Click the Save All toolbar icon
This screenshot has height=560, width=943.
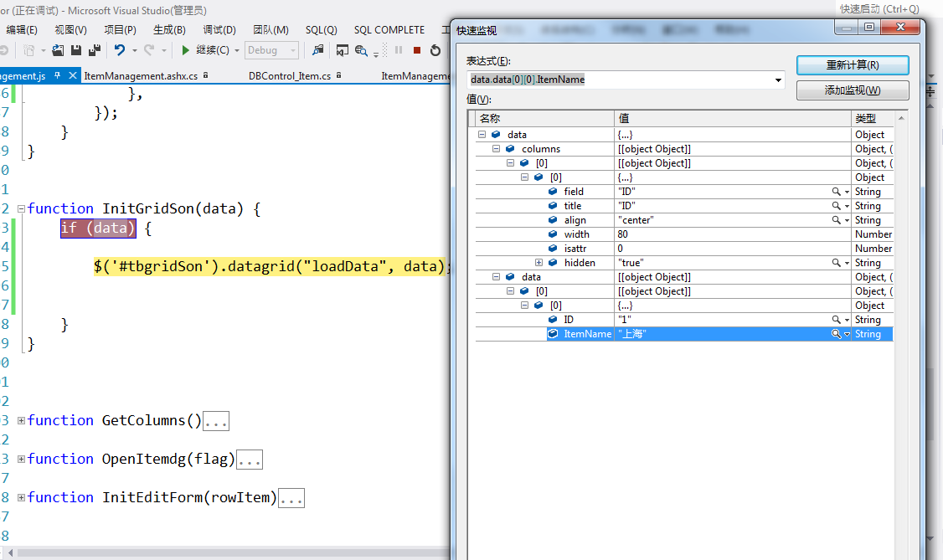[x=95, y=50]
